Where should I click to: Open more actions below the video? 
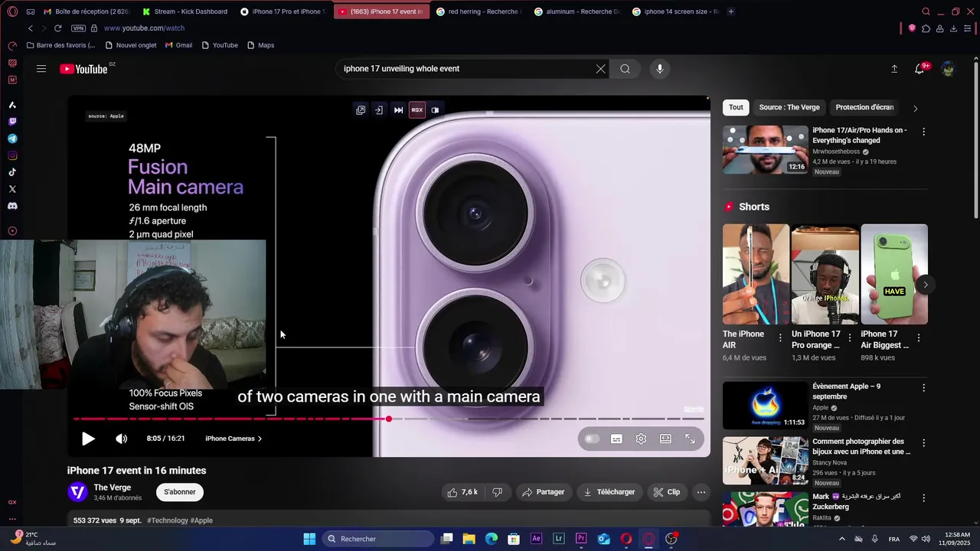coord(701,492)
